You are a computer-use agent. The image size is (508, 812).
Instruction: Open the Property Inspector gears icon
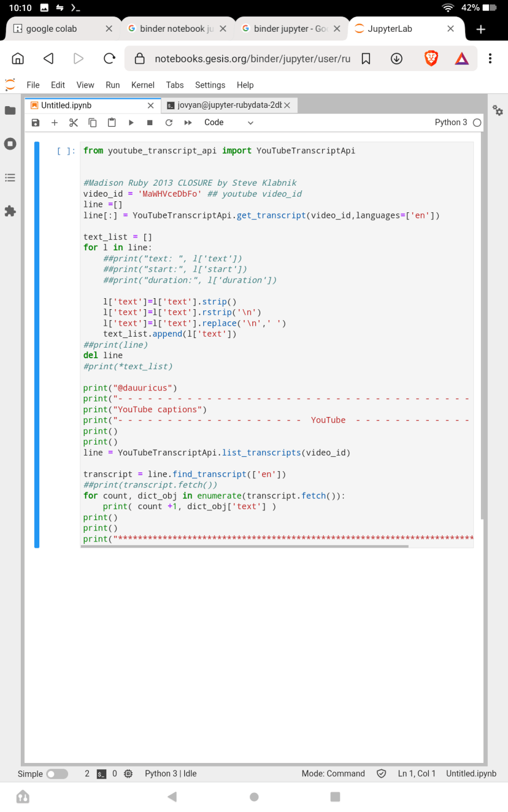point(498,110)
